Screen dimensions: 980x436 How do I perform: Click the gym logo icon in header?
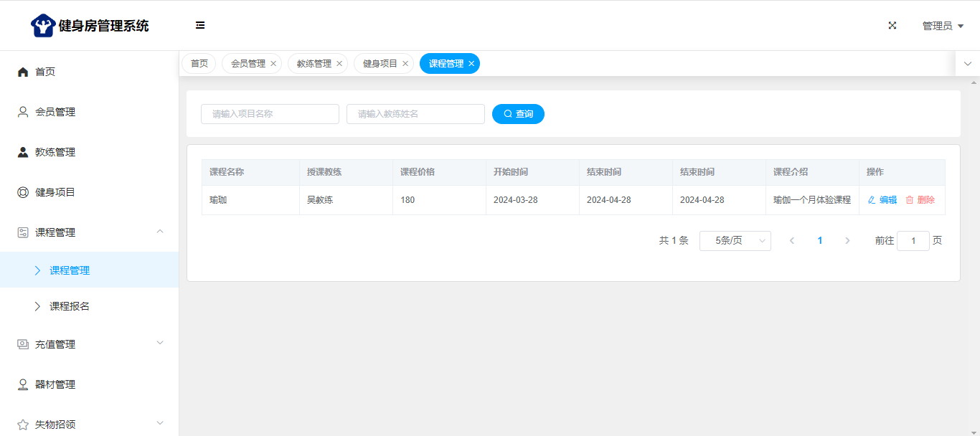coord(43,26)
